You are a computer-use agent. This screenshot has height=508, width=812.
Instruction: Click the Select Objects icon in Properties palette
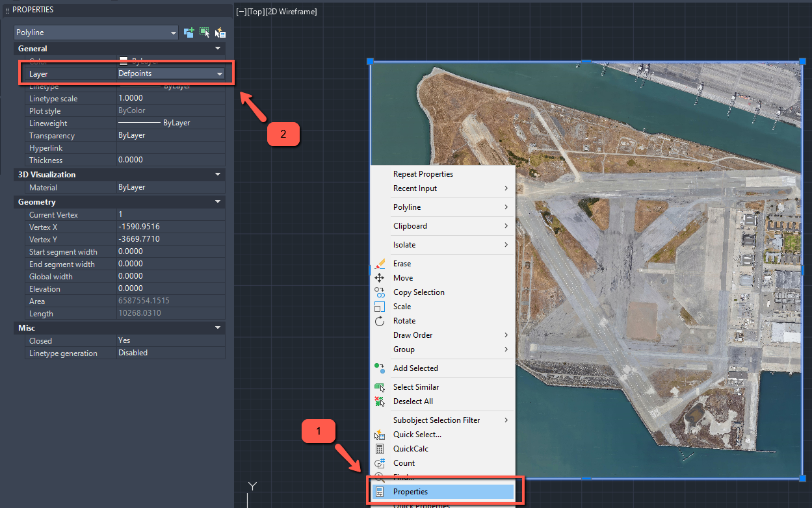coord(205,32)
